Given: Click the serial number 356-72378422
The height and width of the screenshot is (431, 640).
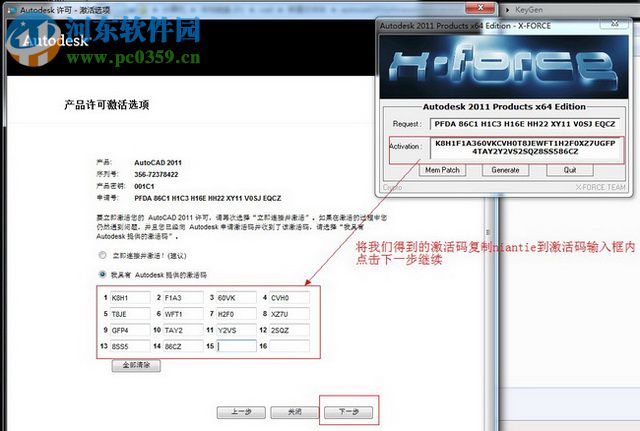Looking at the screenshot, I should click(156, 174).
